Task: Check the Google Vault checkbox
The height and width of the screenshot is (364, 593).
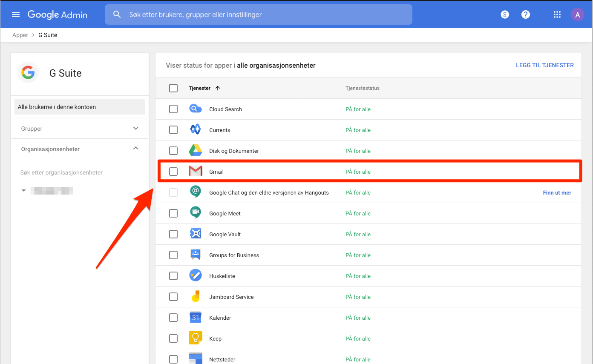Action: [173, 234]
